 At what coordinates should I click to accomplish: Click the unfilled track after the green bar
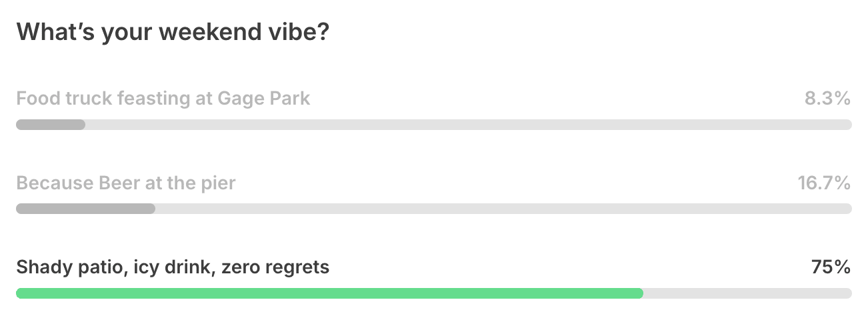tap(747, 293)
